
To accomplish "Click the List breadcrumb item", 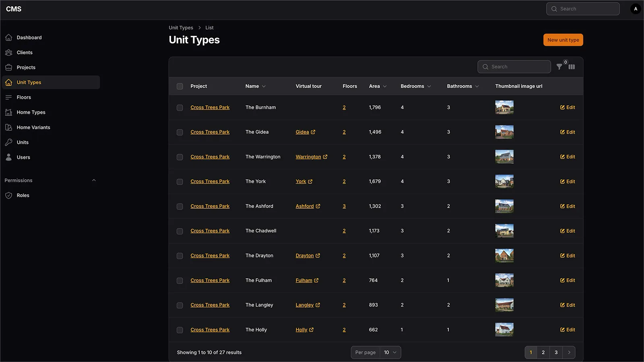I will tap(209, 27).
